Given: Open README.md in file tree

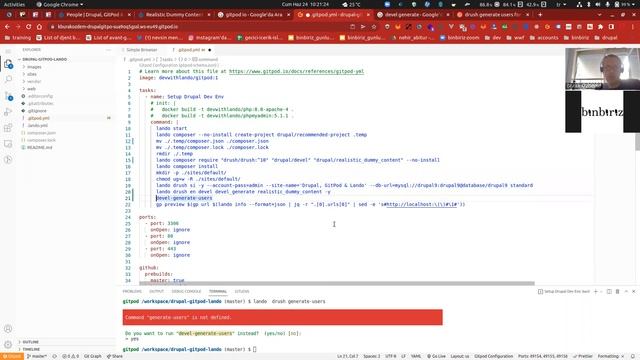Looking at the screenshot, I should [x=40, y=147].
